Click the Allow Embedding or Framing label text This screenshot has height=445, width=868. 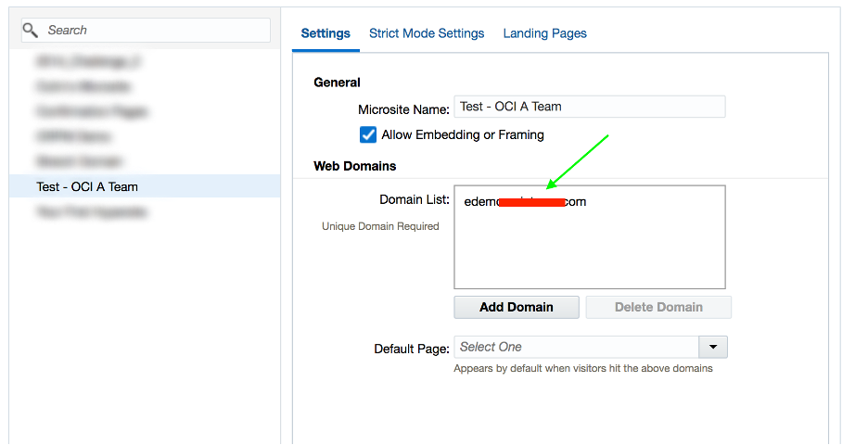pyautogui.click(x=462, y=134)
